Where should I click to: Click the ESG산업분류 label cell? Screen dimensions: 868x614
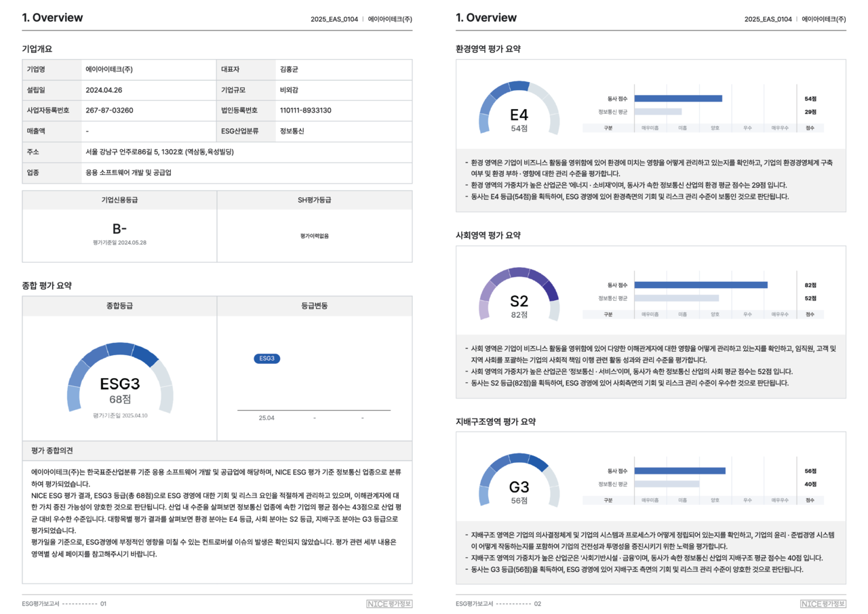coord(245,131)
